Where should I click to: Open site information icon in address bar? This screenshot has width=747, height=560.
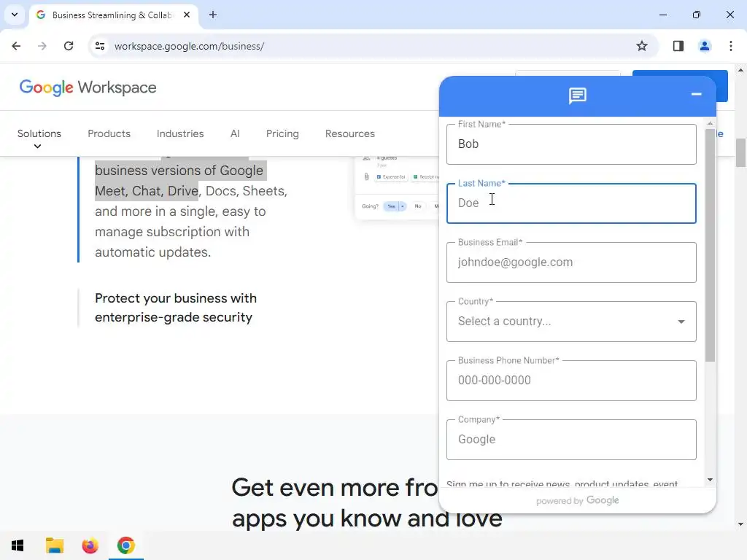click(x=100, y=46)
